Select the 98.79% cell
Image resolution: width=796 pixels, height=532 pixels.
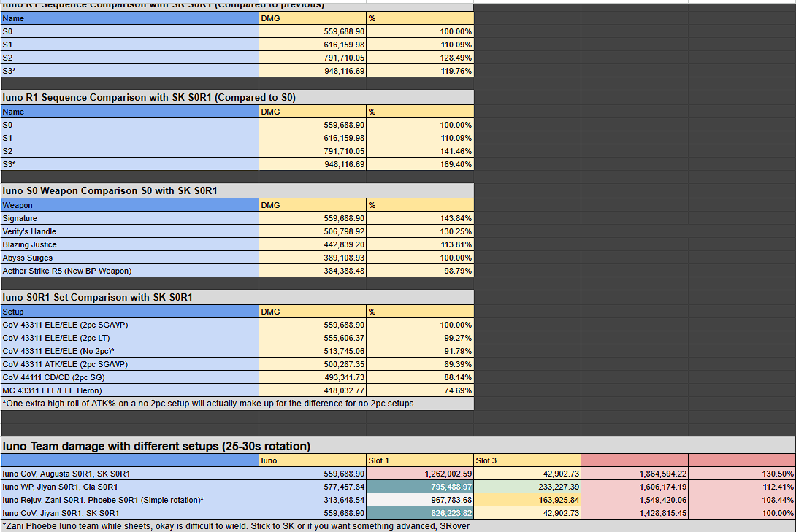click(420, 271)
